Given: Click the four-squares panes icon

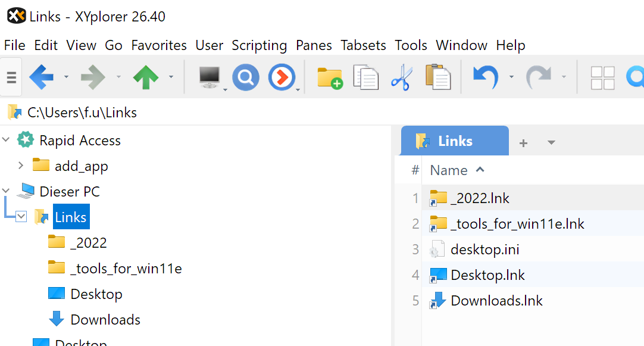Looking at the screenshot, I should [x=602, y=77].
